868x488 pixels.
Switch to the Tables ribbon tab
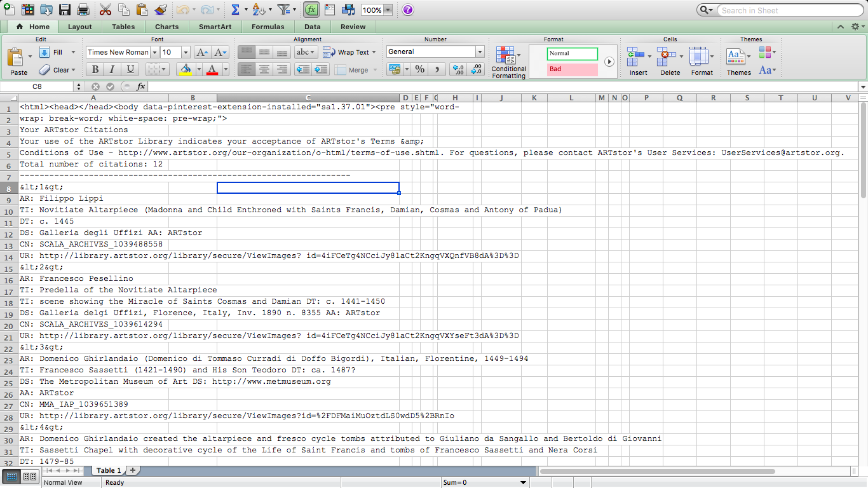pyautogui.click(x=123, y=27)
